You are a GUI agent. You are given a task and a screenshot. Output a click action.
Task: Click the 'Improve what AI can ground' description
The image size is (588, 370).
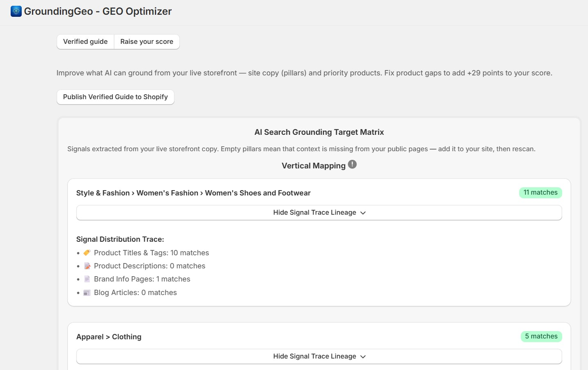pyautogui.click(x=304, y=73)
